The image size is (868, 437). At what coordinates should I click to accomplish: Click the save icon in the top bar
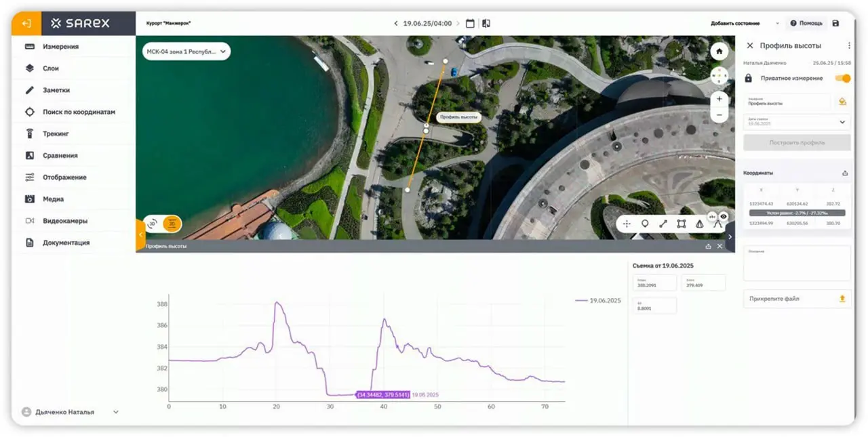coord(835,23)
